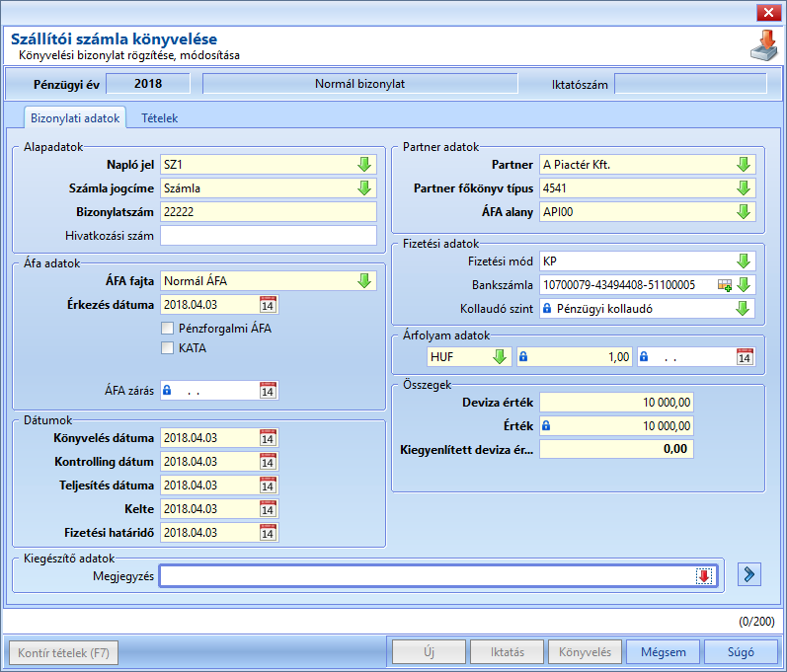Open the Számla jogcíme dropdown
The width and height of the screenshot is (787, 672).
pos(364,188)
